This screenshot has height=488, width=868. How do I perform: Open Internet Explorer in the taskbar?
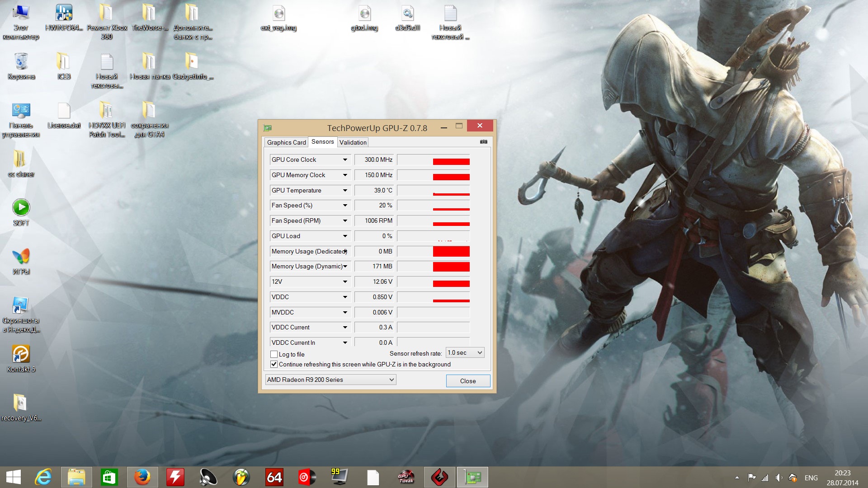point(43,477)
